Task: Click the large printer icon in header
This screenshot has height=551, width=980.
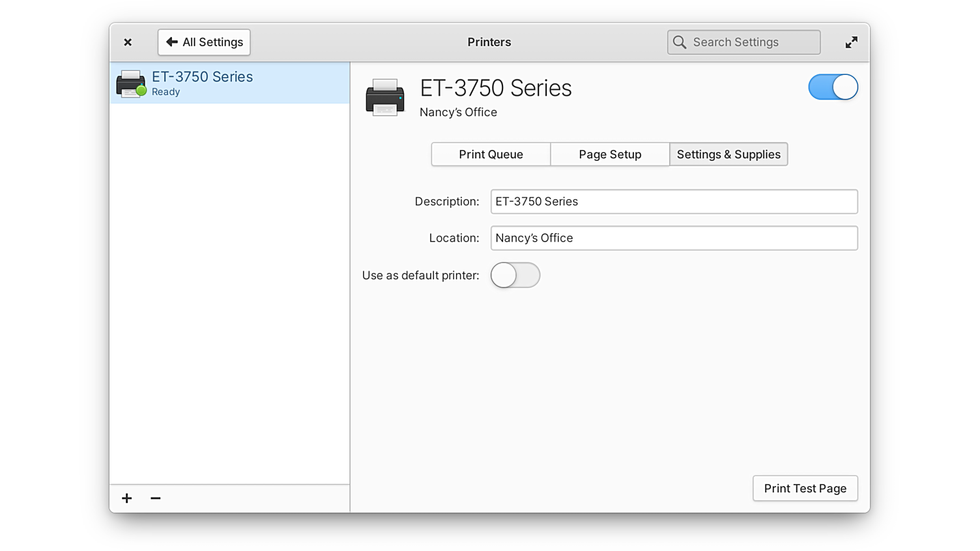Action: (x=385, y=98)
